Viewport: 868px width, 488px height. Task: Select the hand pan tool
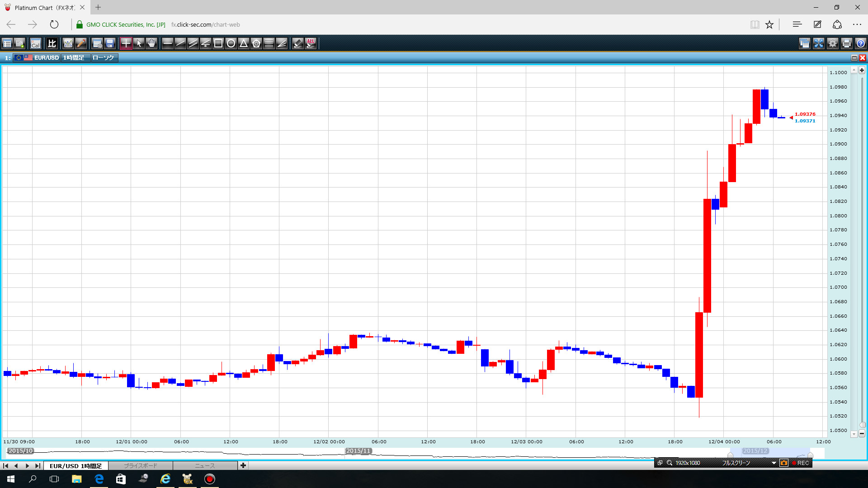point(151,43)
